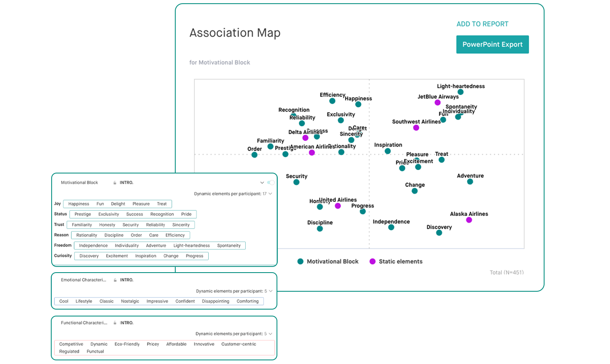
Task: Select the American Airlines magenta data point
Action: 312,153
